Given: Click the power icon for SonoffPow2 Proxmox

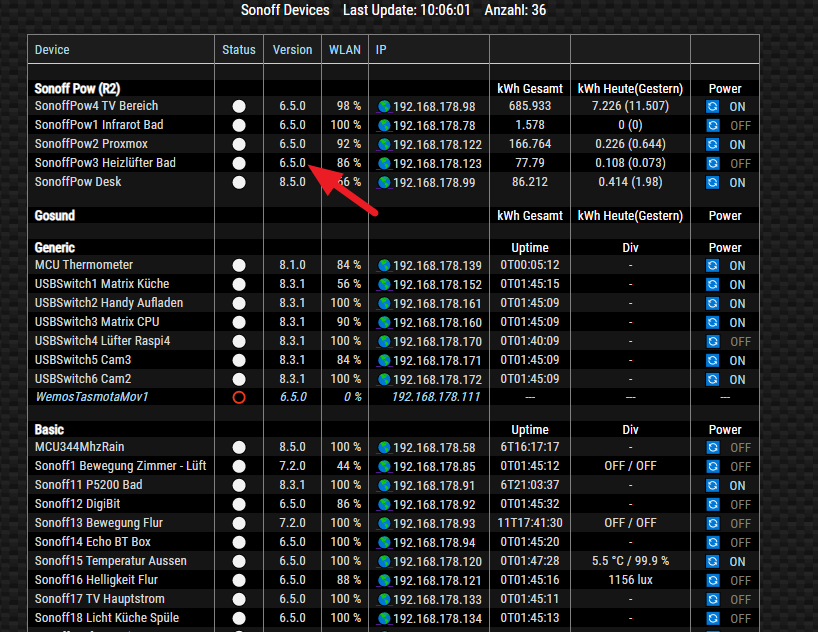Looking at the screenshot, I should (x=712, y=145).
